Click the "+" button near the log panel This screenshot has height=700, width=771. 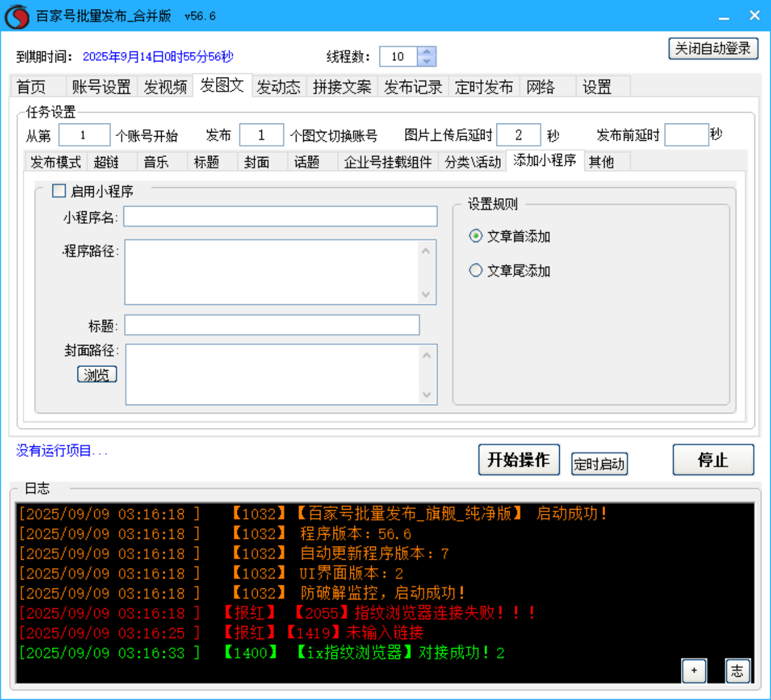tap(693, 671)
